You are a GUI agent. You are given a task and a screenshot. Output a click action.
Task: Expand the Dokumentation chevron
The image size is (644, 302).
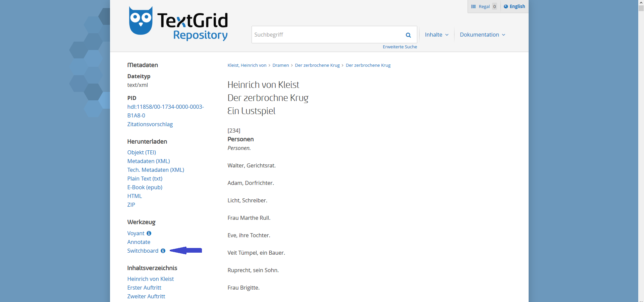tap(504, 35)
